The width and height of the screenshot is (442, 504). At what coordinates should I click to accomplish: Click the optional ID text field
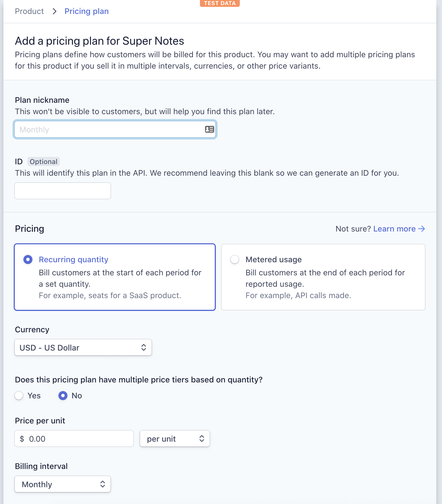(63, 191)
